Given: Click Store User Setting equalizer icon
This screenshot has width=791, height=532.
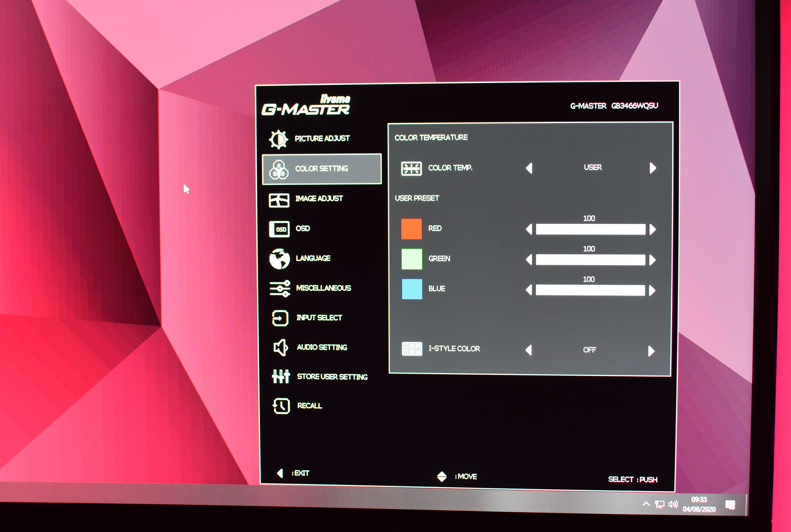Looking at the screenshot, I should click(x=281, y=376).
